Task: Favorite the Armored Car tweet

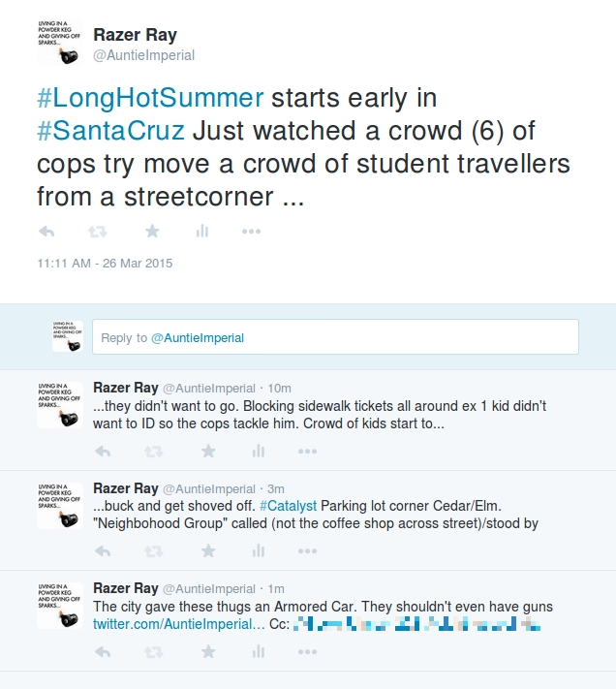Action: pyautogui.click(x=207, y=652)
